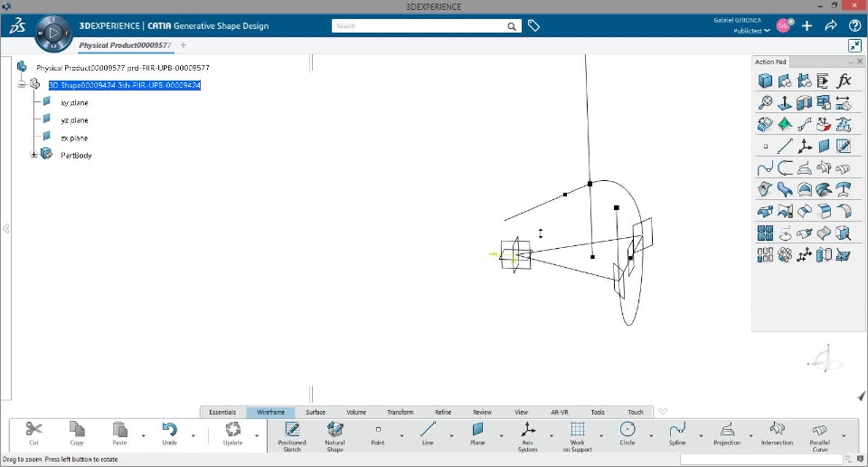Click the Undo button
868x467 pixels.
pyautogui.click(x=169, y=434)
